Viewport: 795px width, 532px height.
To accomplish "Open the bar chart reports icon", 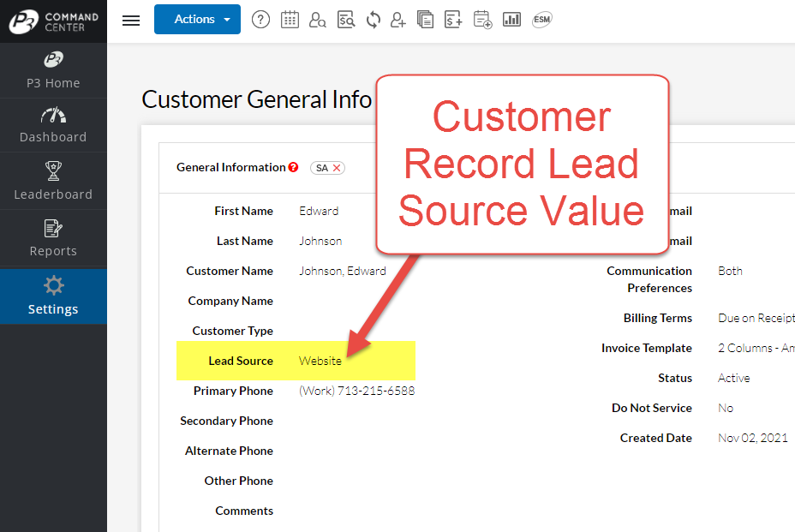I will coord(511,19).
